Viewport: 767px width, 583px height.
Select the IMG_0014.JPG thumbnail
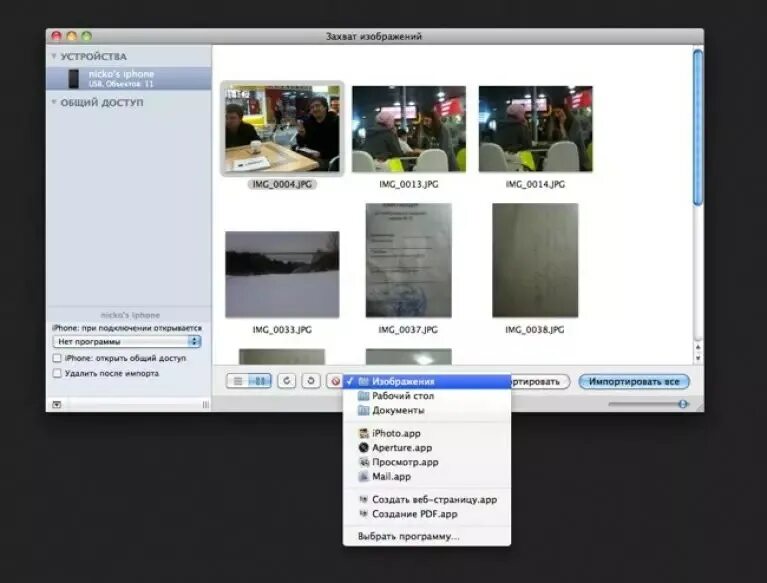pyautogui.click(x=536, y=129)
